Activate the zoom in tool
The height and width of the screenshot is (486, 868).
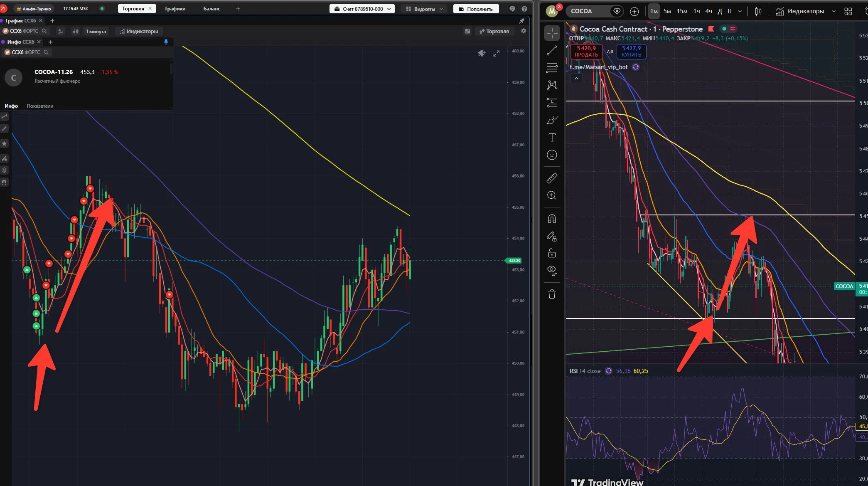tap(552, 195)
